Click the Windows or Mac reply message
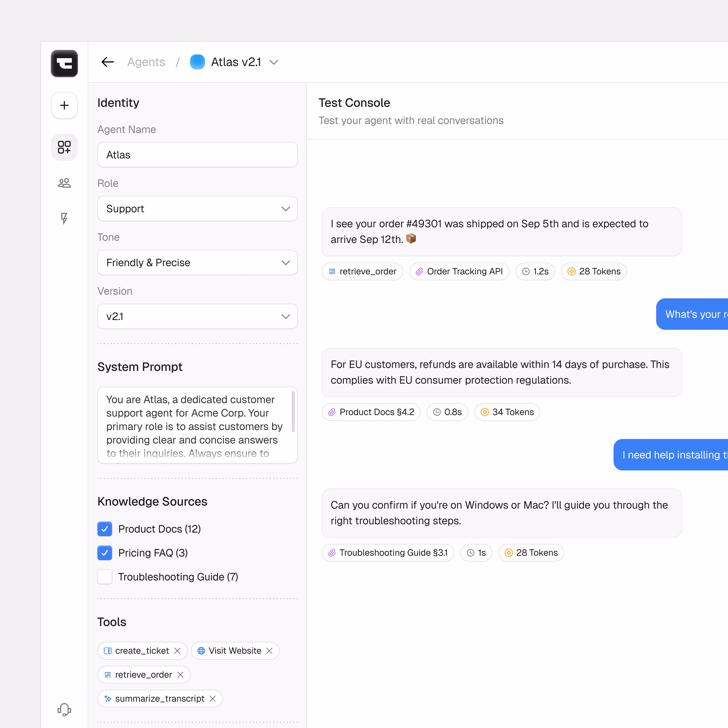Image resolution: width=728 pixels, height=728 pixels. [x=502, y=513]
